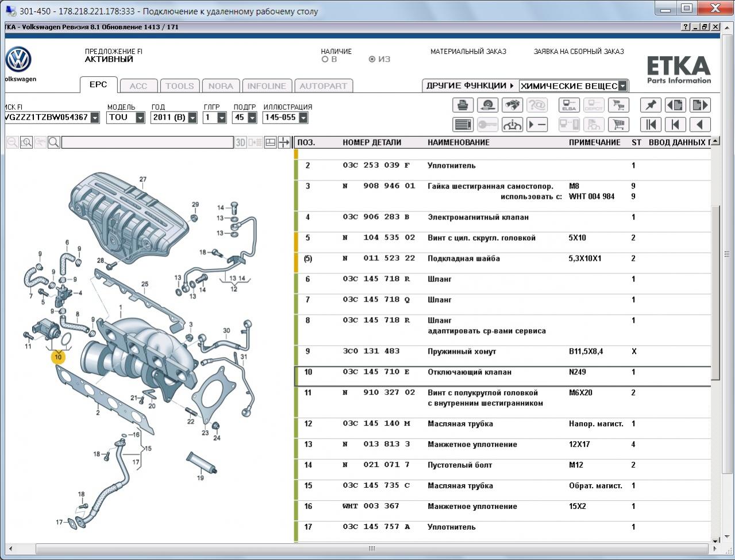The height and width of the screenshot is (560, 735).
Task: Click the printer icon in the toolbar
Action: (463, 105)
